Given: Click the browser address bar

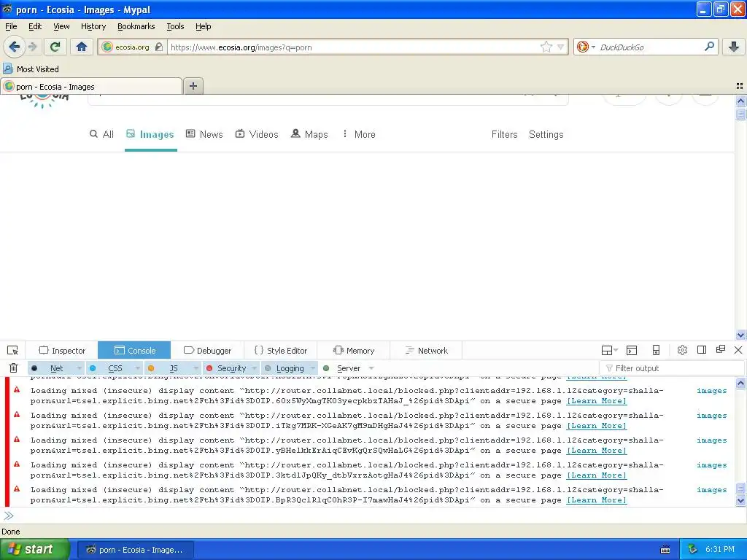Looking at the screenshot, I should coord(354,47).
